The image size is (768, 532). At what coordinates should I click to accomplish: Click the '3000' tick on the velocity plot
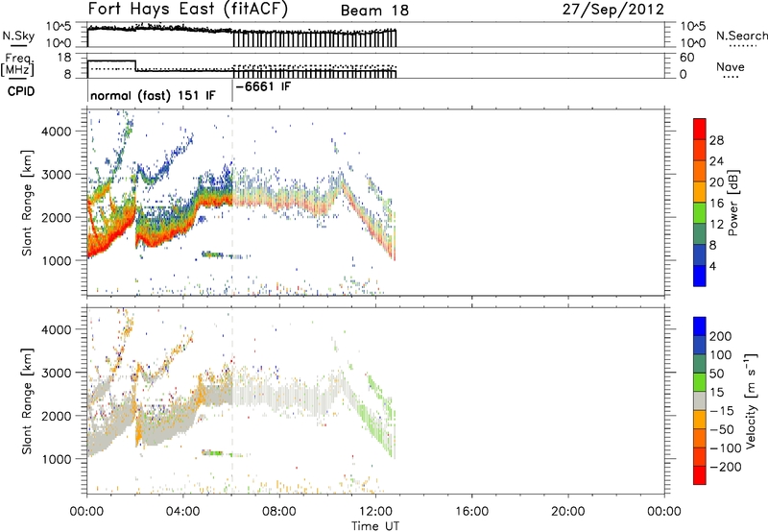pyautogui.click(x=56, y=373)
